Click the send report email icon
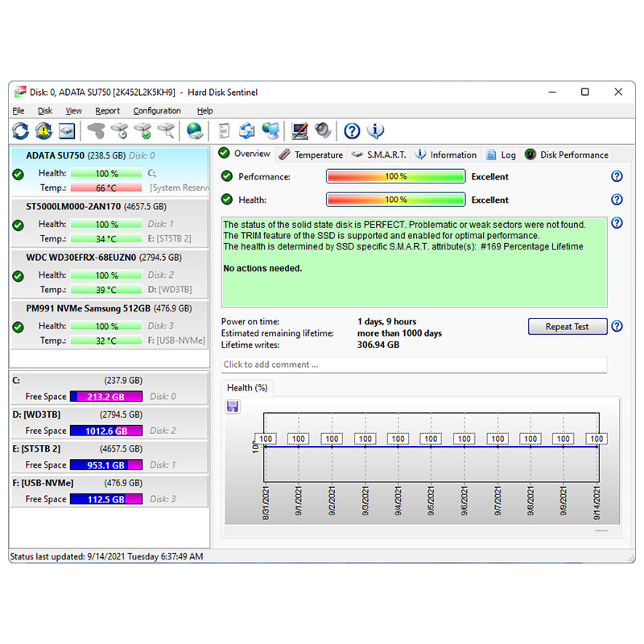This screenshot has width=644, height=644. (247, 131)
